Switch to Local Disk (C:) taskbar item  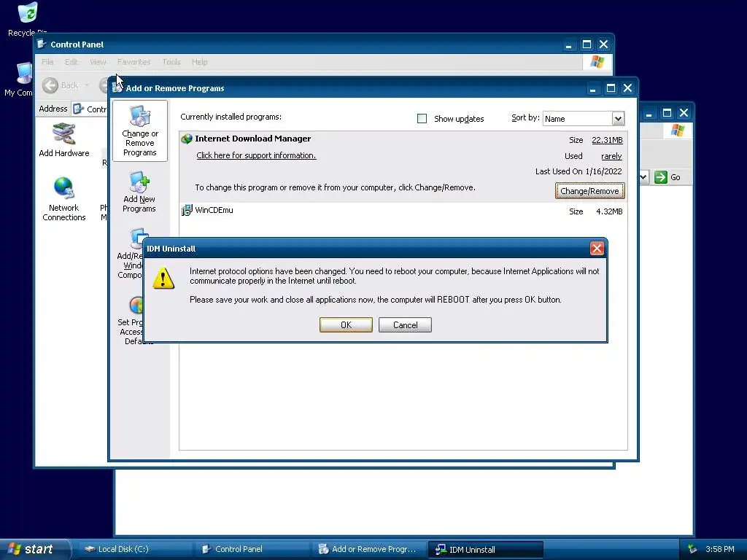click(134, 549)
